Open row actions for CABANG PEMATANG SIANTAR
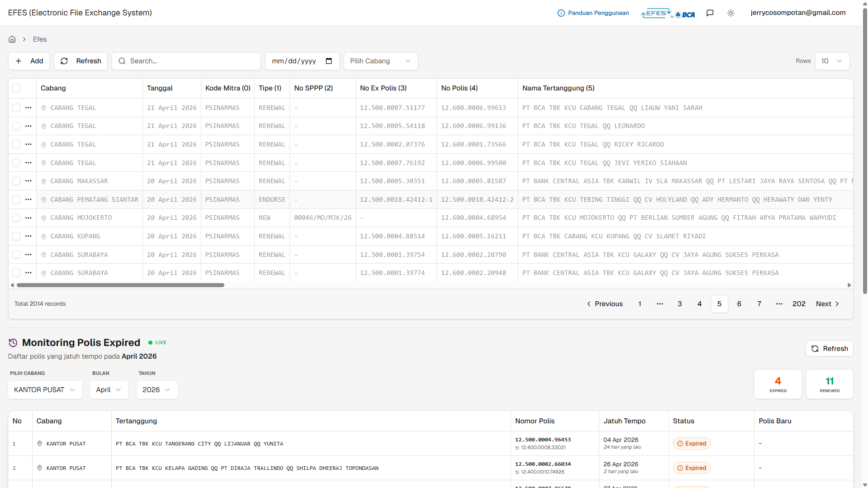 tap(28, 199)
